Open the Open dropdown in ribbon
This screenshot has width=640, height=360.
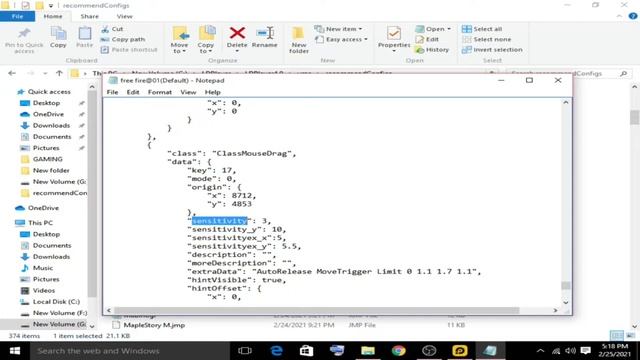(x=433, y=29)
